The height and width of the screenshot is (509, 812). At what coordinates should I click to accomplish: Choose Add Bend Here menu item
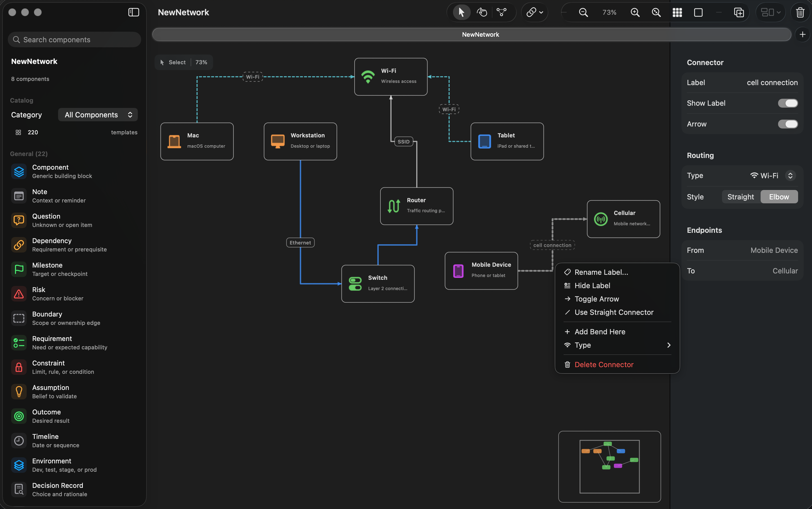[x=617, y=332]
